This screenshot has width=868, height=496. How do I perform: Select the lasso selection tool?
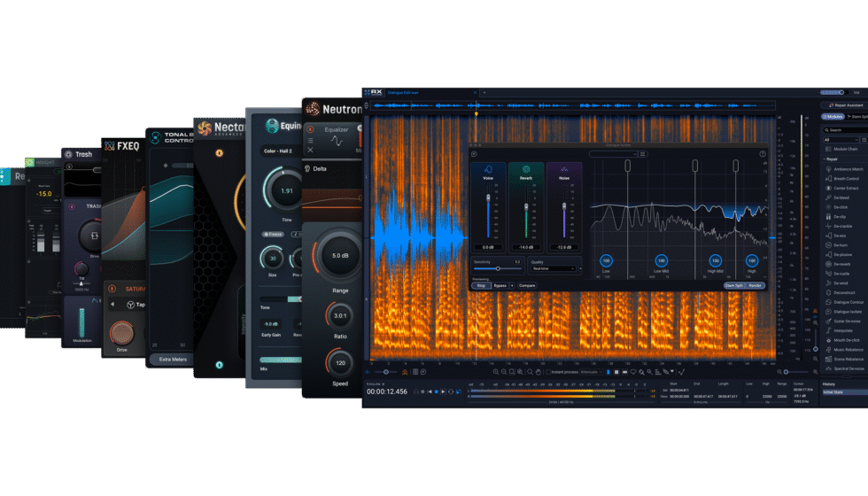pos(632,372)
